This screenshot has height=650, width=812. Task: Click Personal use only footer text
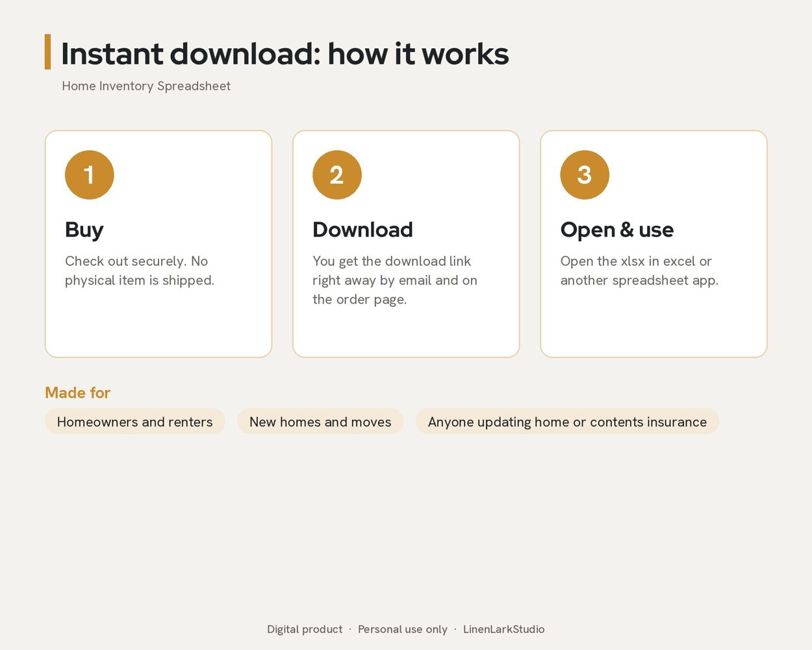pos(403,629)
